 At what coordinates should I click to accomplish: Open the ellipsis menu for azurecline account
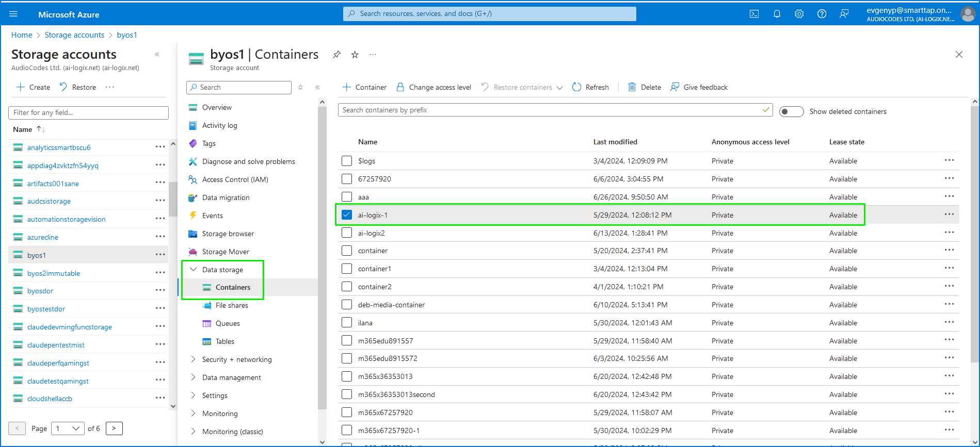coord(160,237)
